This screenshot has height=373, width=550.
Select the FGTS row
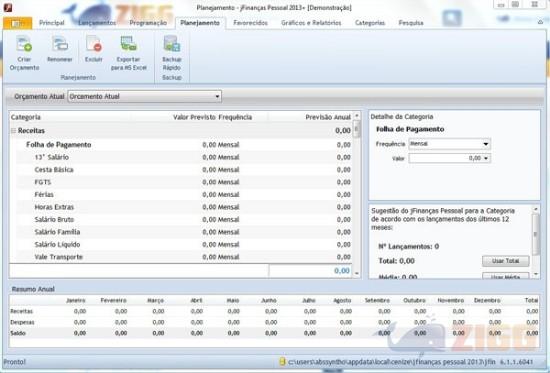click(x=184, y=182)
